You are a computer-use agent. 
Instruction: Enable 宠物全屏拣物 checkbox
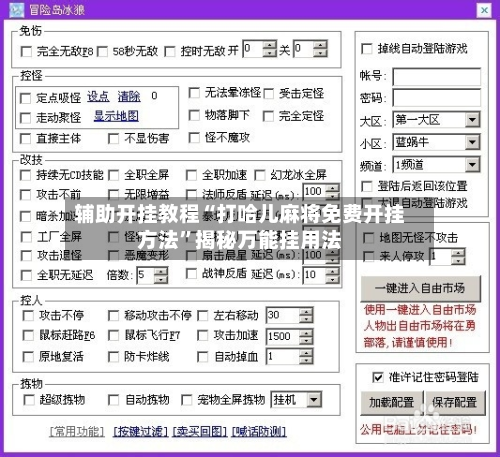point(187,400)
